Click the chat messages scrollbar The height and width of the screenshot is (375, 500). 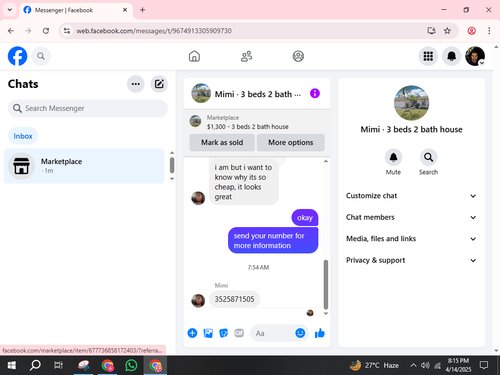pyautogui.click(x=326, y=285)
